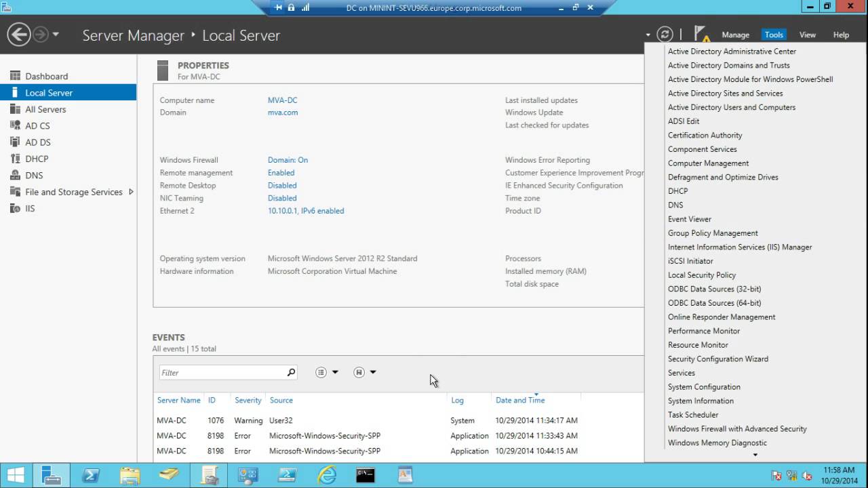
Task: Open the Tools menu
Action: [774, 35]
